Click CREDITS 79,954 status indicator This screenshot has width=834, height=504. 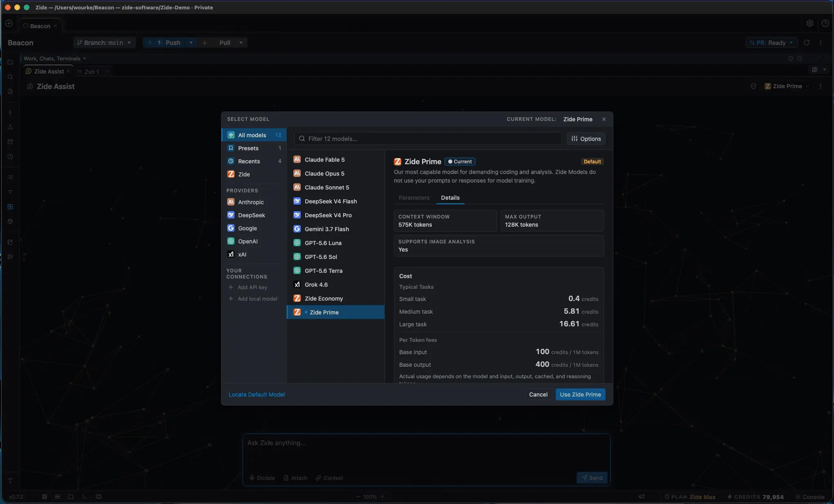pos(756,497)
